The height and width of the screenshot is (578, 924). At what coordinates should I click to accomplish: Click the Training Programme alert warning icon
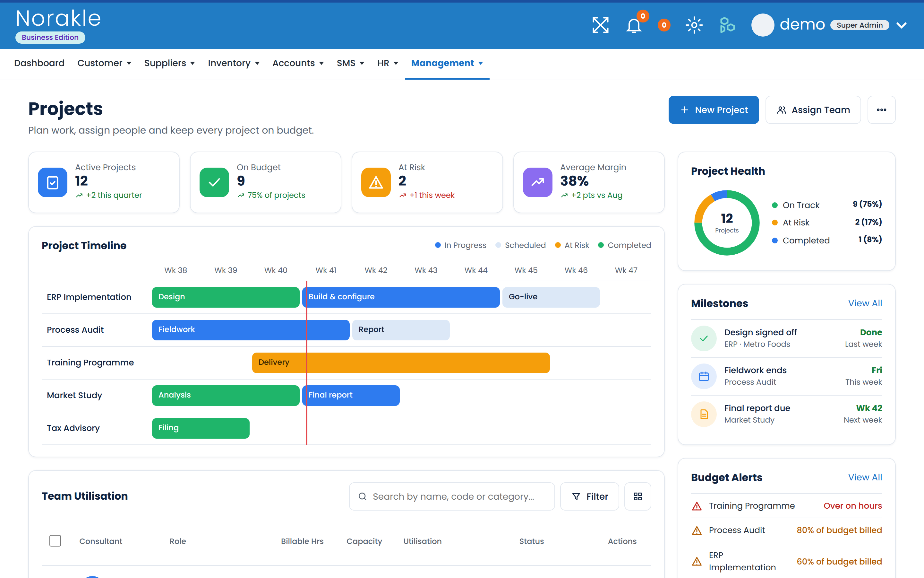point(697,506)
